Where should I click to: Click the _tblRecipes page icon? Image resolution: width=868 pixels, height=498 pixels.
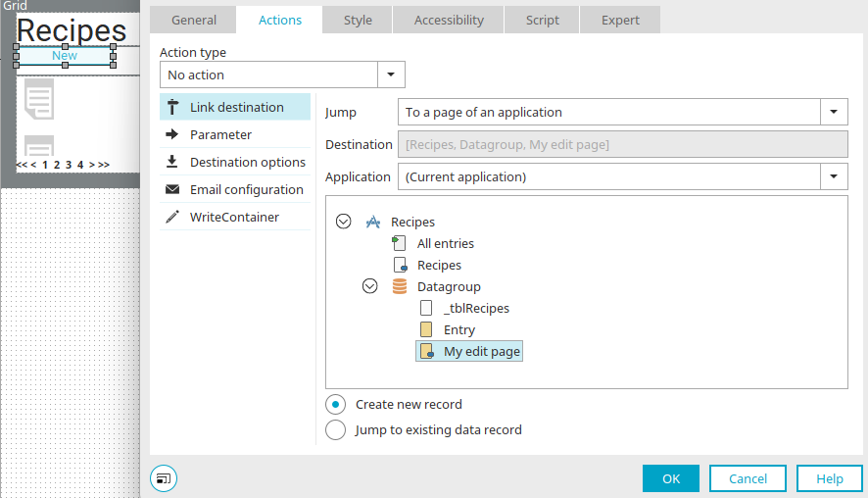(x=426, y=308)
